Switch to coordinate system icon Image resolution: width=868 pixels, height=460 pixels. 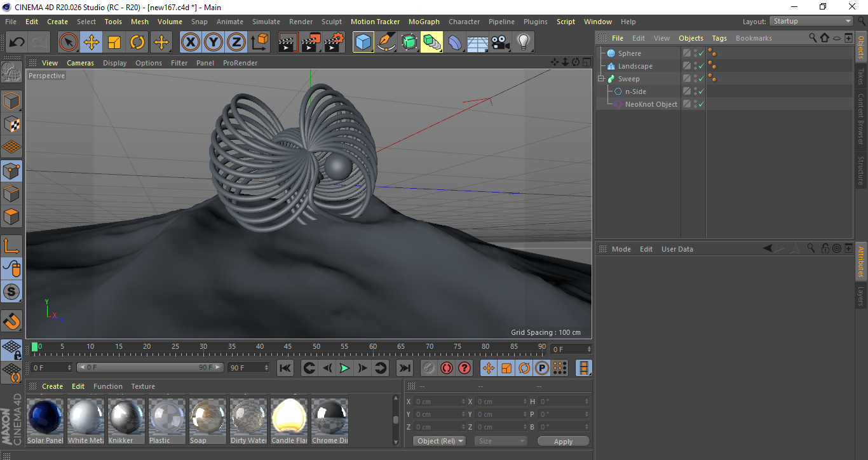click(x=259, y=43)
